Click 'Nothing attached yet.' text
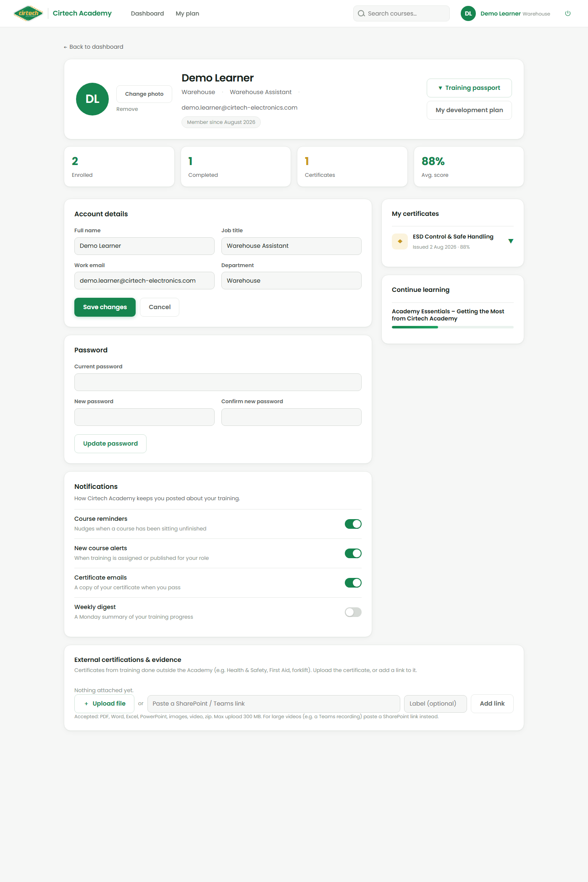Viewport: 588px width, 882px height. [104, 690]
